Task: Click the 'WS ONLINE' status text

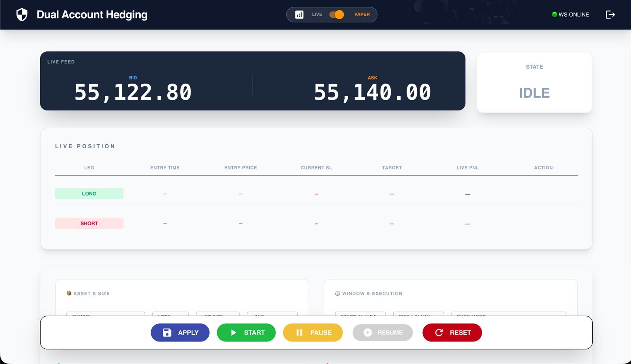Action: 574,15
